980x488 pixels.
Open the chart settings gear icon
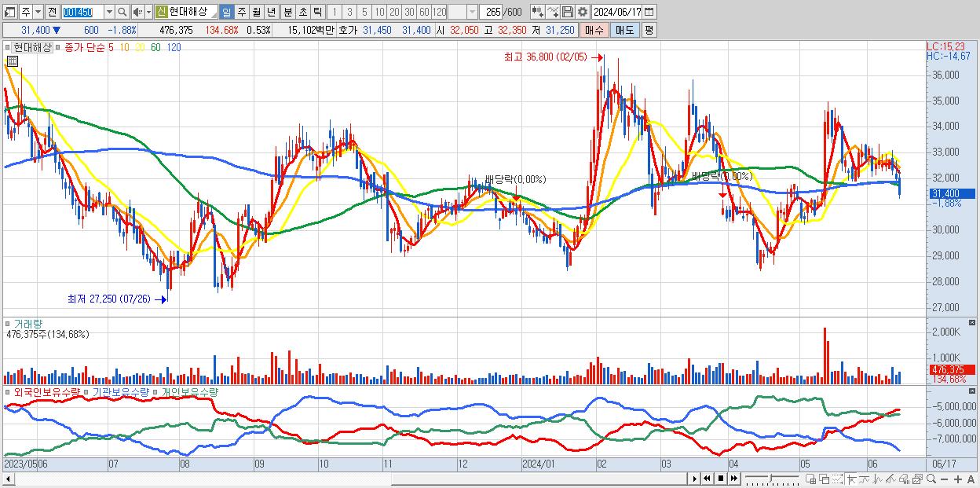click(x=582, y=12)
